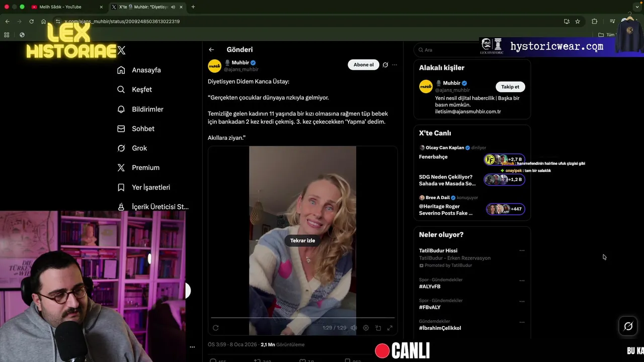644x362 pixels.
Task: Open more options for #ALYvFB trend
Action: (x=522, y=281)
